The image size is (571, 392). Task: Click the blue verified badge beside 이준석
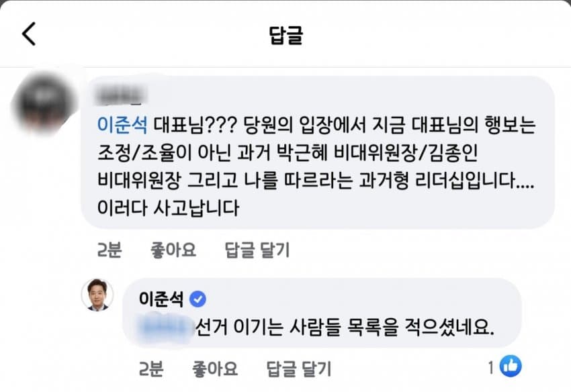[x=198, y=297]
